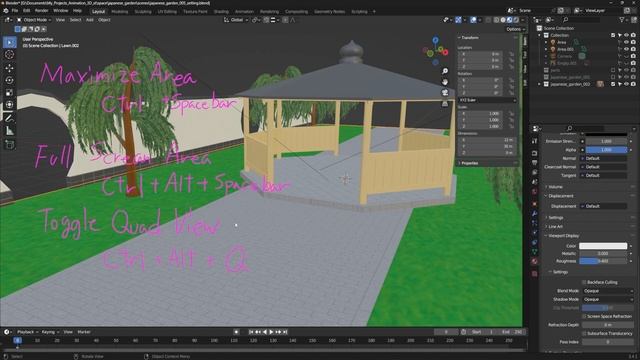
Task: Open the Texture properties tab
Action: 534,273
